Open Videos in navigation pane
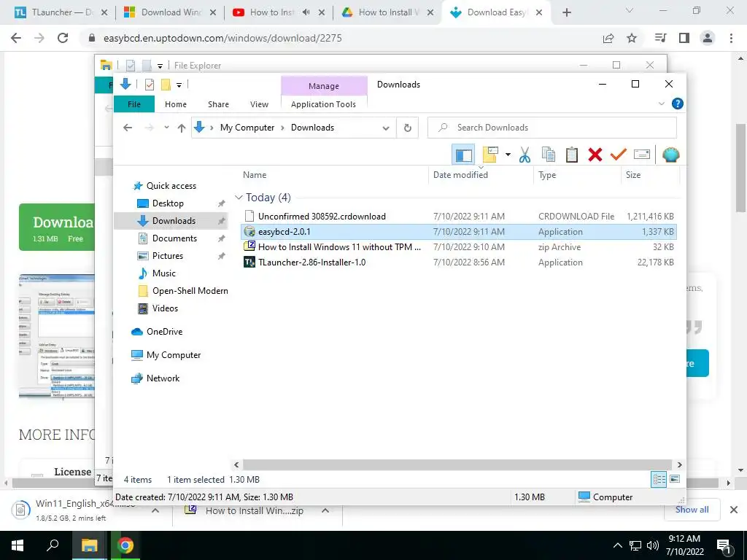This screenshot has width=747, height=560. click(x=165, y=308)
